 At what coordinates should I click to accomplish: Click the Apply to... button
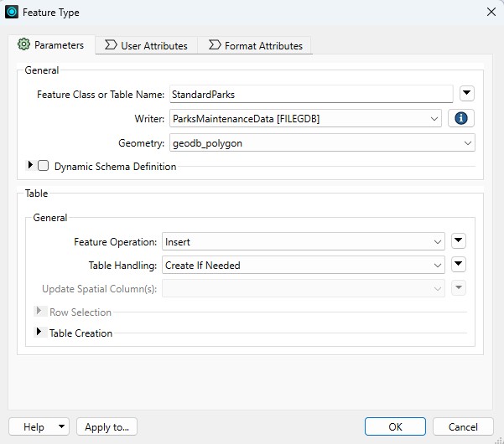(x=107, y=427)
